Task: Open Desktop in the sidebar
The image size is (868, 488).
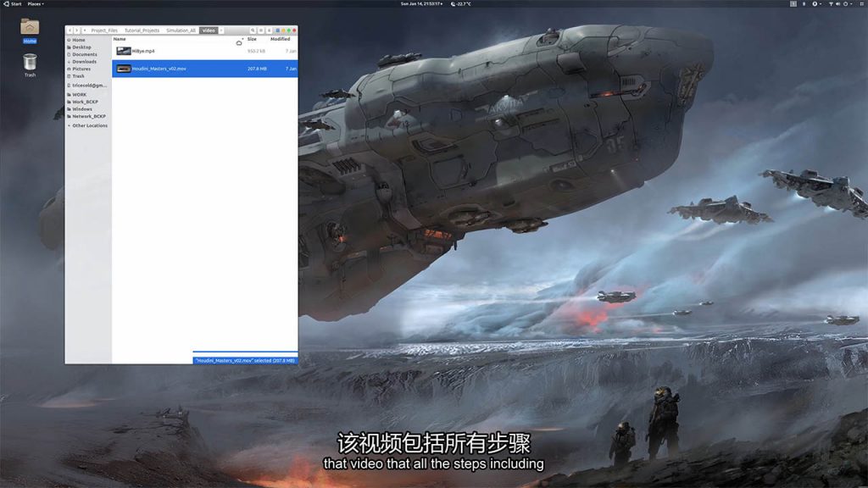Action: coord(79,47)
